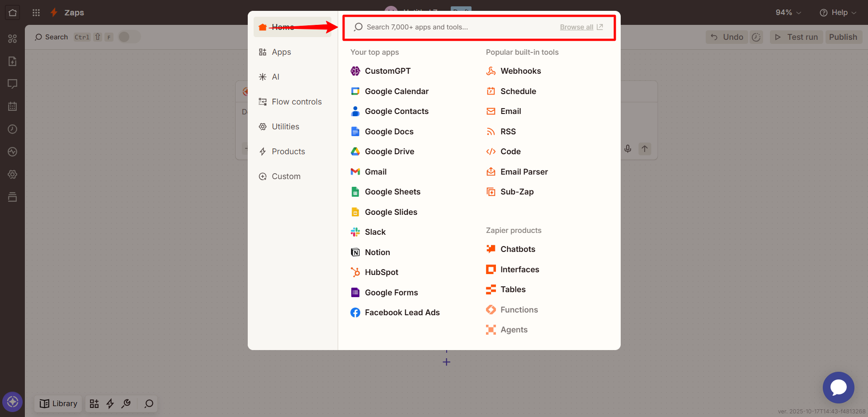Choose Google Slides app
This screenshot has height=417, width=868.
click(x=384, y=212)
